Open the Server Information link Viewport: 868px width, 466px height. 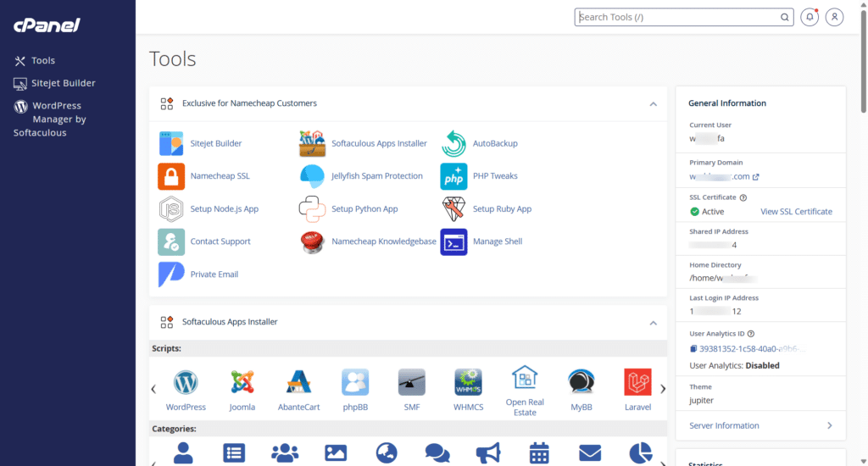point(724,425)
